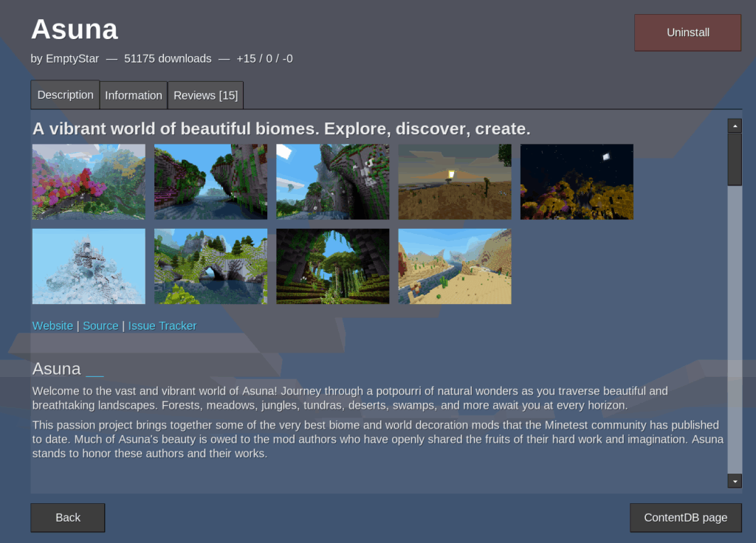Open the Information tab
Screen dimensions: 756x543
coord(133,96)
